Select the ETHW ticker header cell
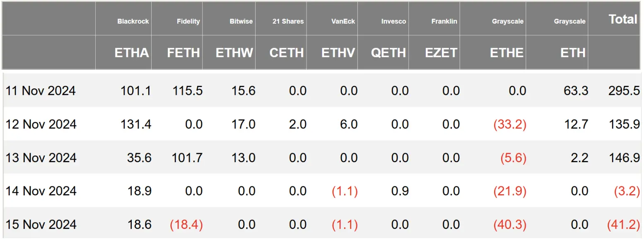The height and width of the screenshot is (241, 644). point(234,53)
